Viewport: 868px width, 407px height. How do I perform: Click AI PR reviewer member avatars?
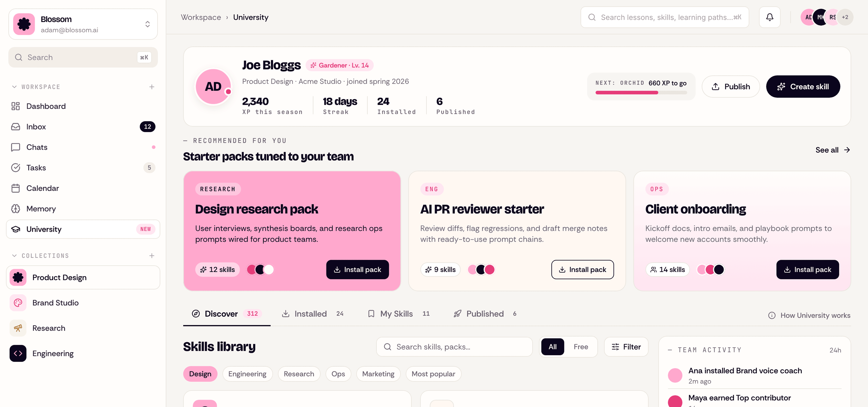pos(481,269)
